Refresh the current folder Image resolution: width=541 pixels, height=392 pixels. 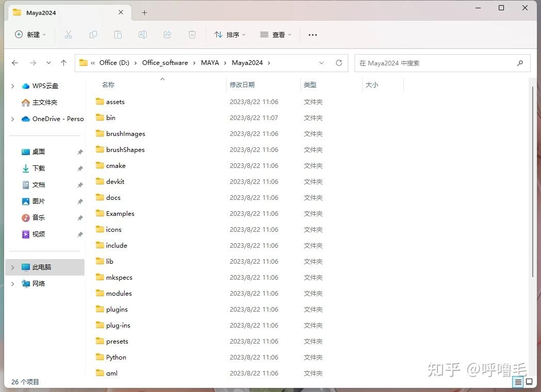(x=339, y=63)
